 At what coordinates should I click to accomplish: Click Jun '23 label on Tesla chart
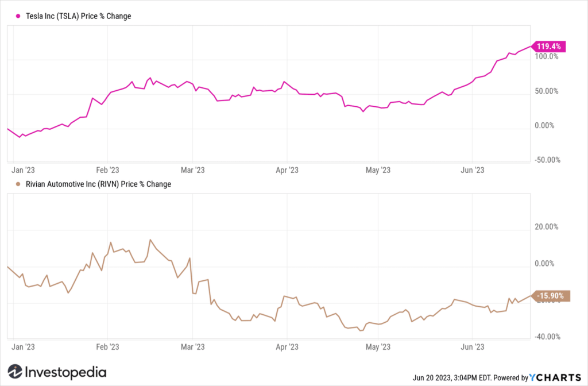pyautogui.click(x=472, y=170)
